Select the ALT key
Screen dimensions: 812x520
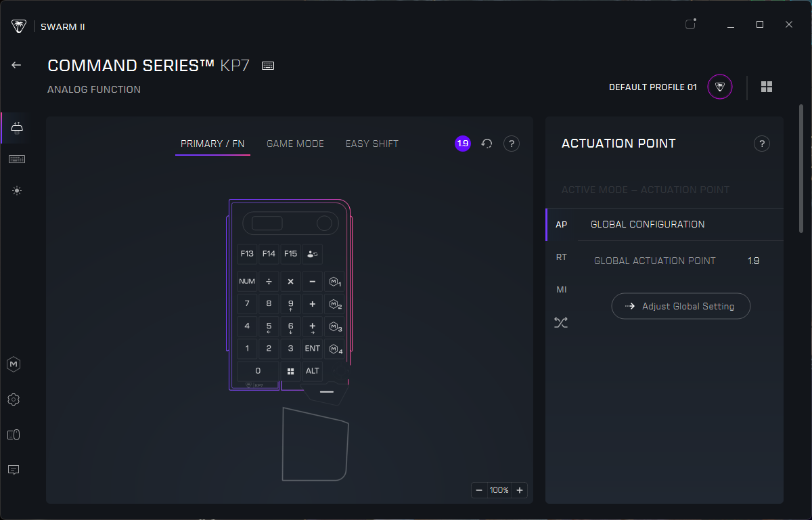coord(313,371)
